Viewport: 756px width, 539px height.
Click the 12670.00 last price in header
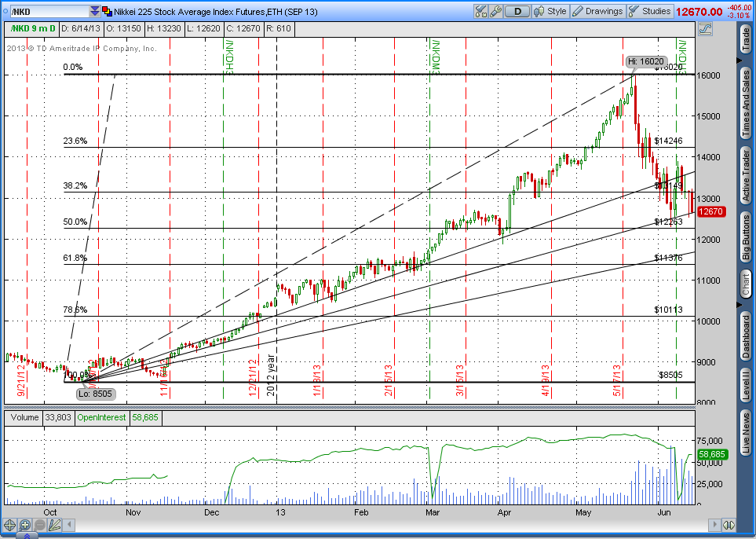(699, 12)
